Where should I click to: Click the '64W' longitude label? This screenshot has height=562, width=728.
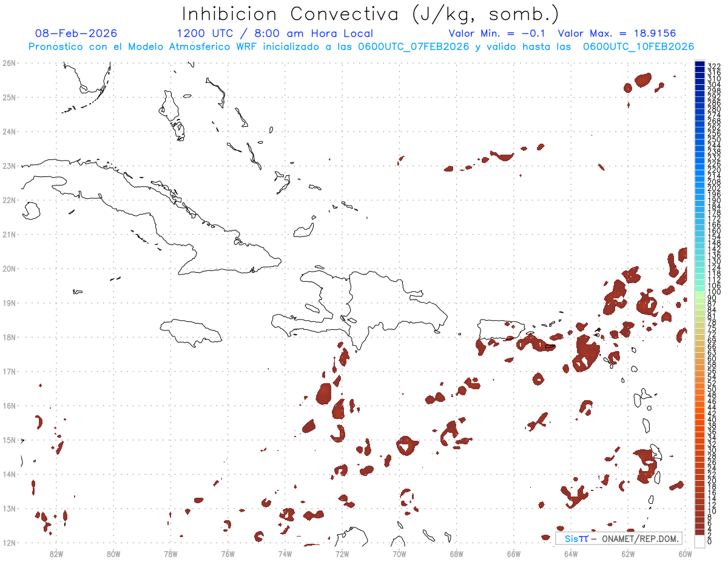point(571,554)
